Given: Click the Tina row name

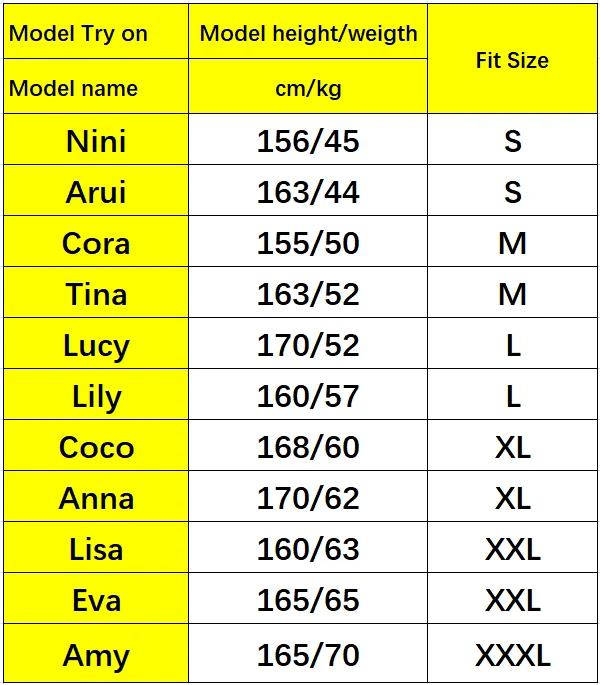Looking at the screenshot, I should pos(96,293).
